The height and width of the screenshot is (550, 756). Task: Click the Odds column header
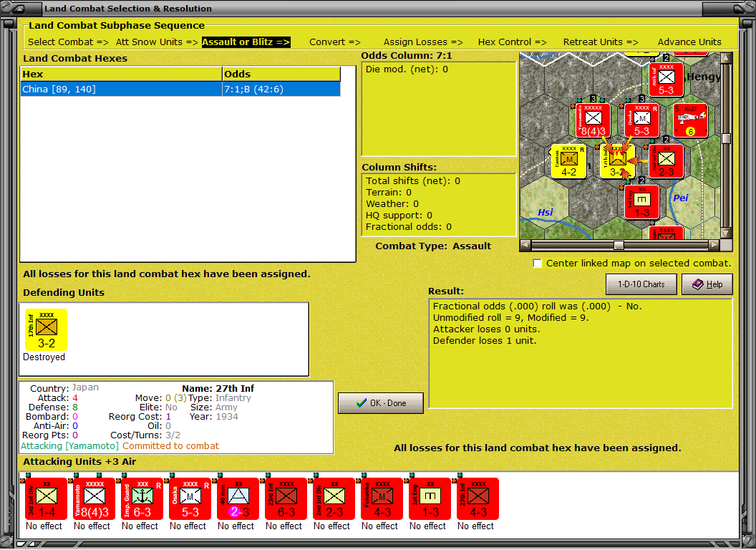(281, 74)
